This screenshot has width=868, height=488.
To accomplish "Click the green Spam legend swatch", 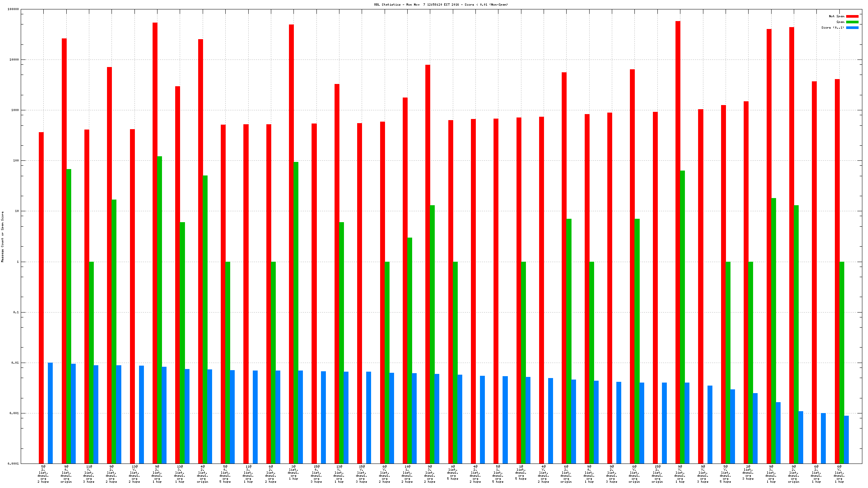I will click(852, 22).
